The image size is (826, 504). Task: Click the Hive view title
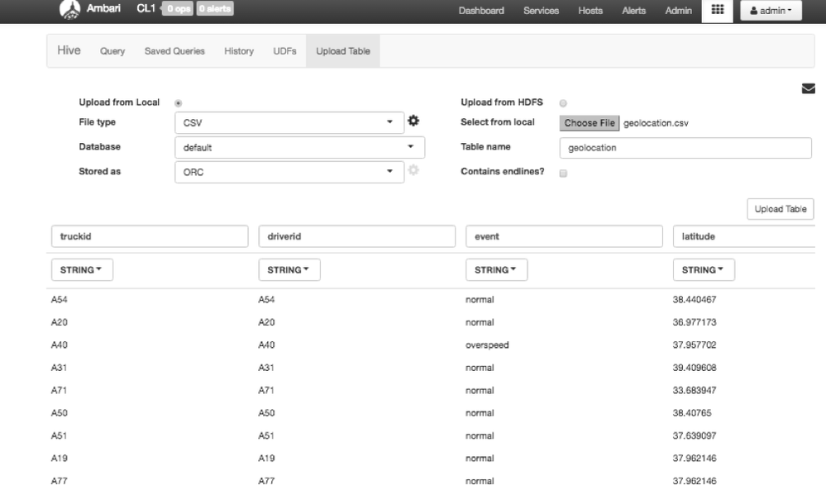pos(69,50)
